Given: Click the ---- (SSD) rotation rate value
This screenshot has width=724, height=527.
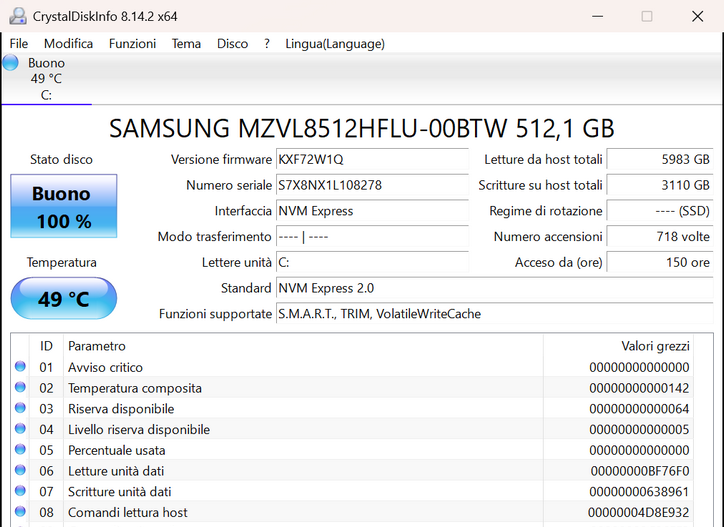Looking at the screenshot, I should [660, 211].
